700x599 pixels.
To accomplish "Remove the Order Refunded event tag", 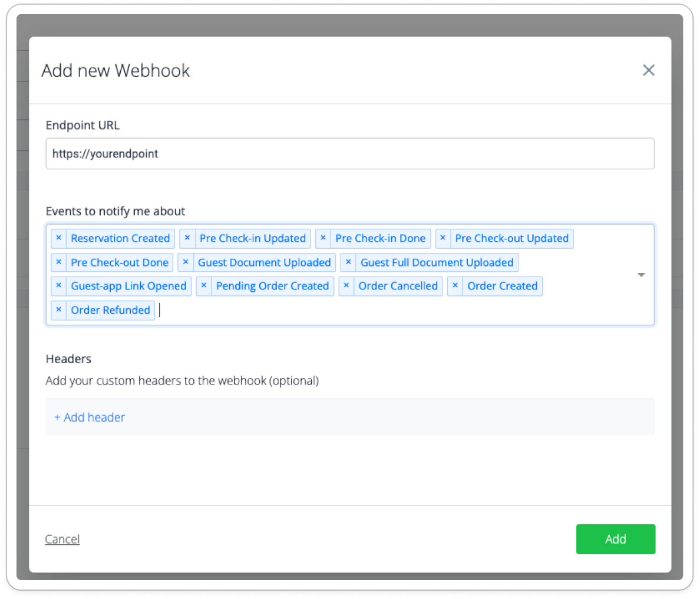I will coord(58,310).
